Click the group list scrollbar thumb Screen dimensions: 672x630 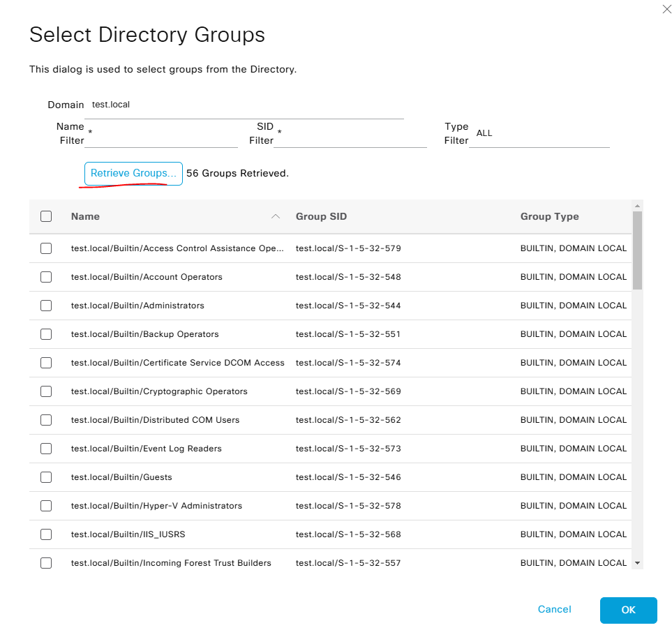pos(637,250)
